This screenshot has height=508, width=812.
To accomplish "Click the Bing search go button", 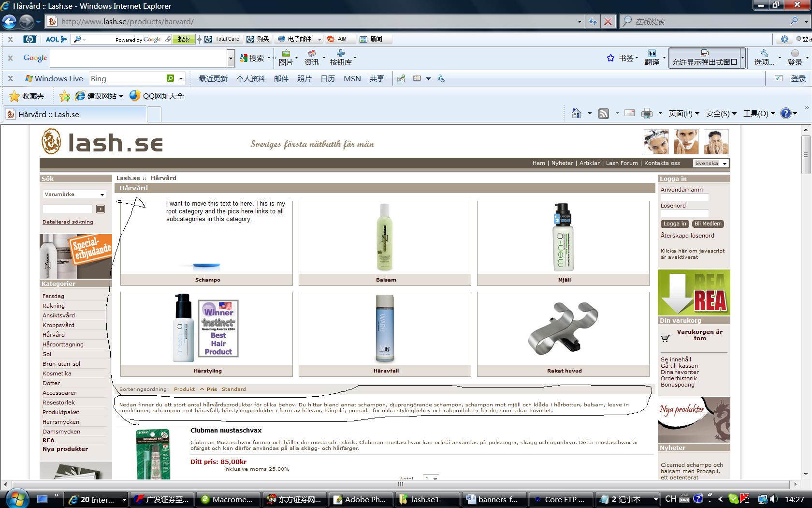I will pos(170,78).
